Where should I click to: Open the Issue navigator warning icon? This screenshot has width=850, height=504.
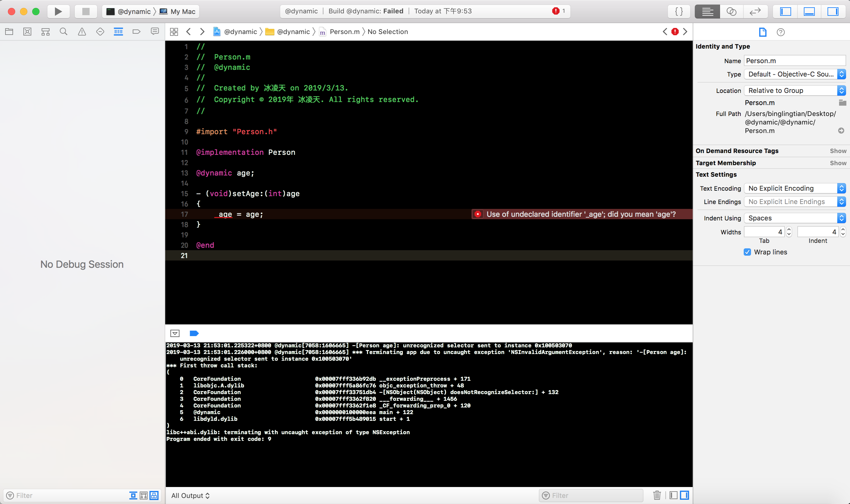coord(82,32)
